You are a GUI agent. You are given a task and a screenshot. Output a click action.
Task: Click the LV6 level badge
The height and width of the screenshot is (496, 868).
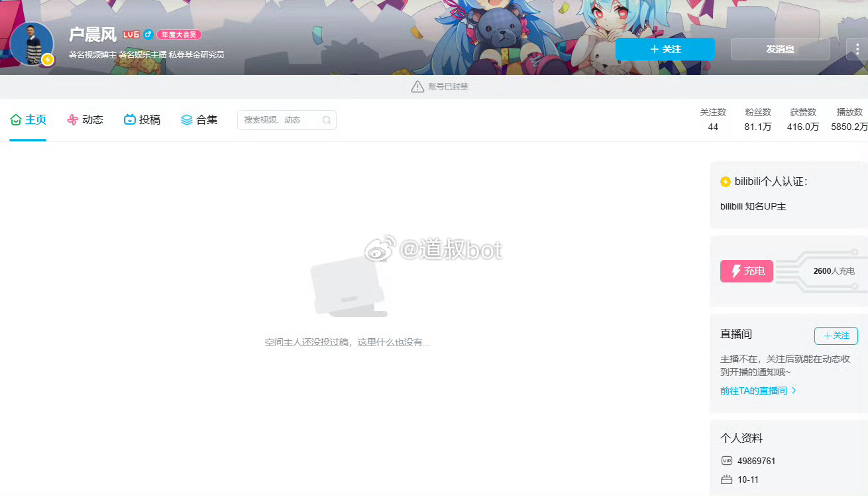click(x=131, y=34)
